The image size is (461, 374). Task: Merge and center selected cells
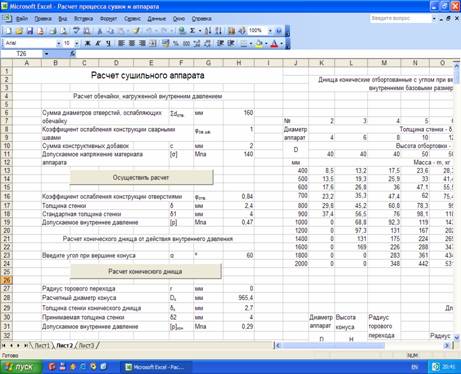pos(153,43)
